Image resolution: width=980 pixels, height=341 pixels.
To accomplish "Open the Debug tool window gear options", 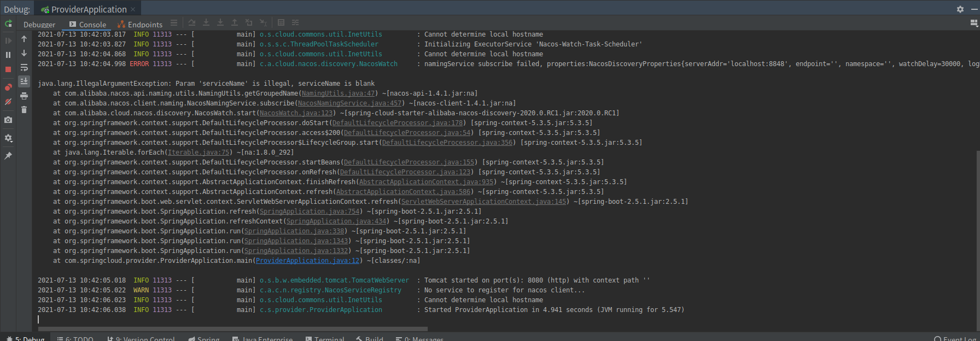I will tap(960, 9).
